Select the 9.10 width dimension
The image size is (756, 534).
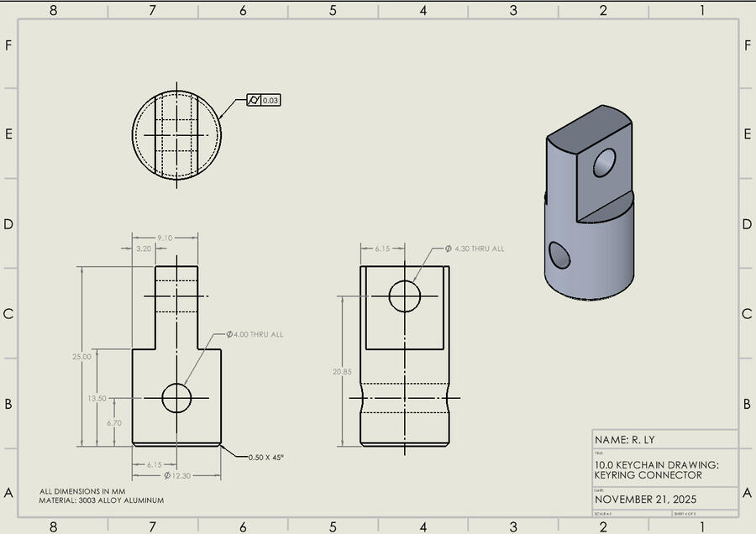165,238
